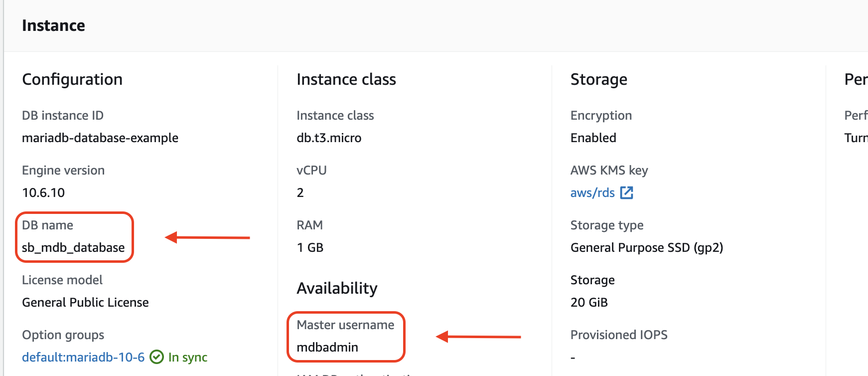Select the db.t3.micro instance class value
The image size is (868, 376).
tap(329, 138)
